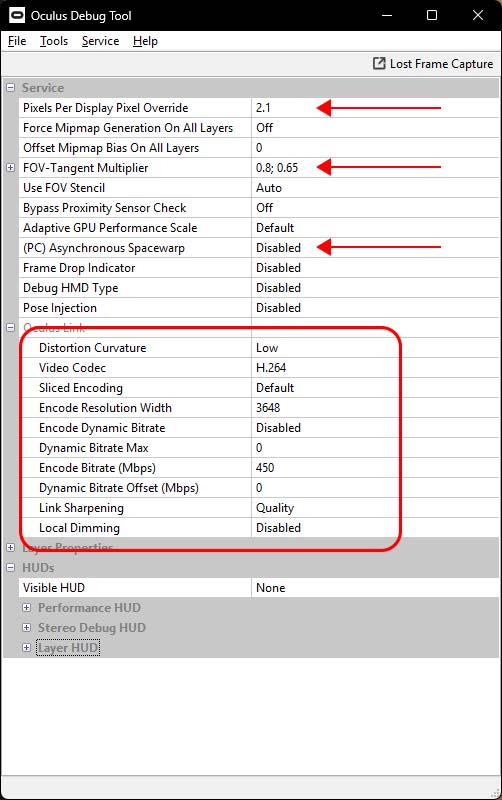
Task: Expand the Performance HUD group
Action: click(x=27, y=608)
